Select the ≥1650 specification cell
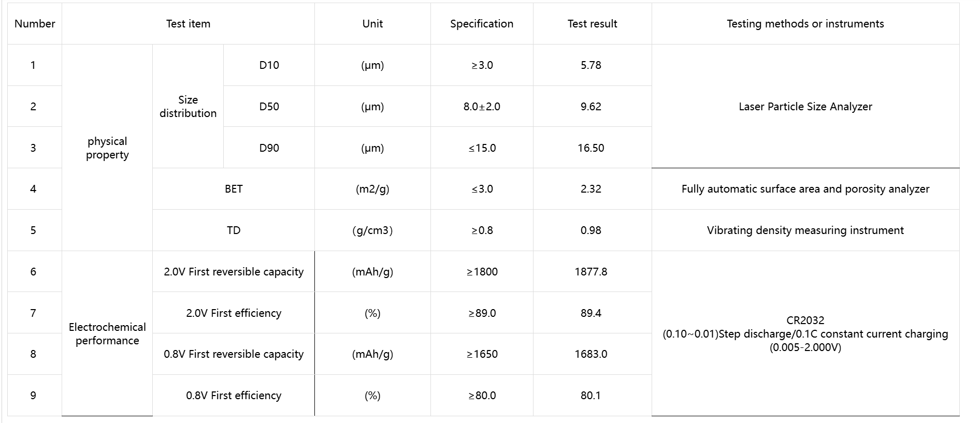The width and height of the screenshot is (980, 423). [482, 354]
